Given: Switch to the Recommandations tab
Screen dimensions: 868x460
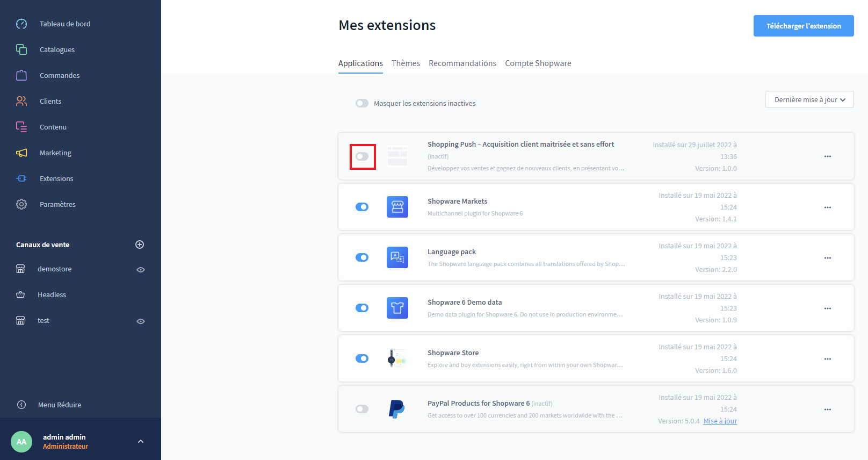Looking at the screenshot, I should [x=462, y=63].
